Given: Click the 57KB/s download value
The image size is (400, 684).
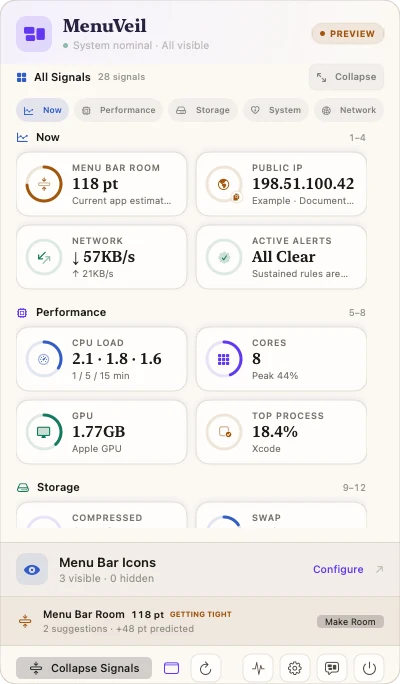Looking at the screenshot, I should click(103, 257).
